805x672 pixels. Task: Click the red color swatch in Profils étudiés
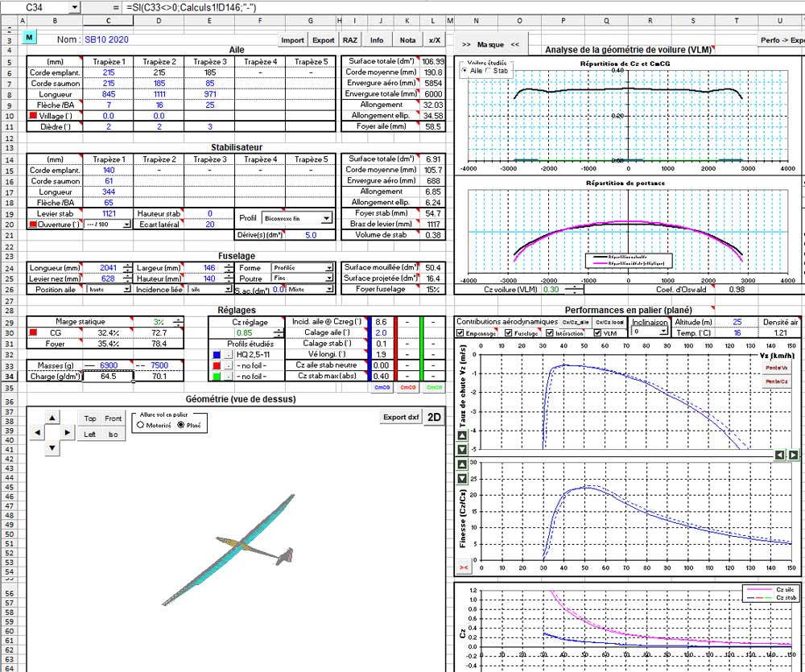coord(217,365)
